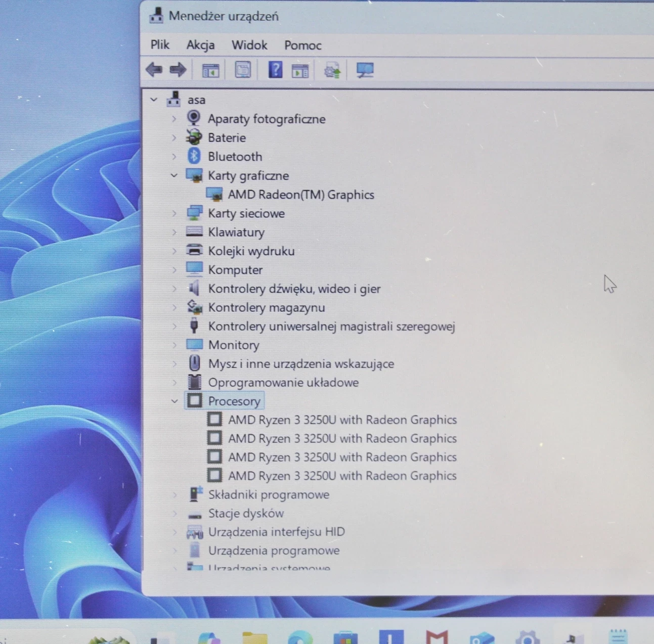Screen dimensions: 654x644
Task: Open the Settings gear icon on taskbar
Action: (x=528, y=638)
